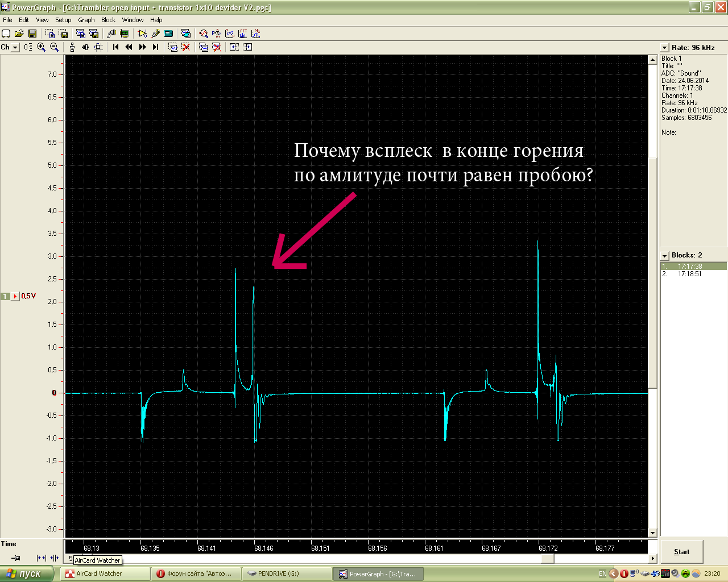
Task: Click the EN language indicator in the tray
Action: pyautogui.click(x=602, y=573)
